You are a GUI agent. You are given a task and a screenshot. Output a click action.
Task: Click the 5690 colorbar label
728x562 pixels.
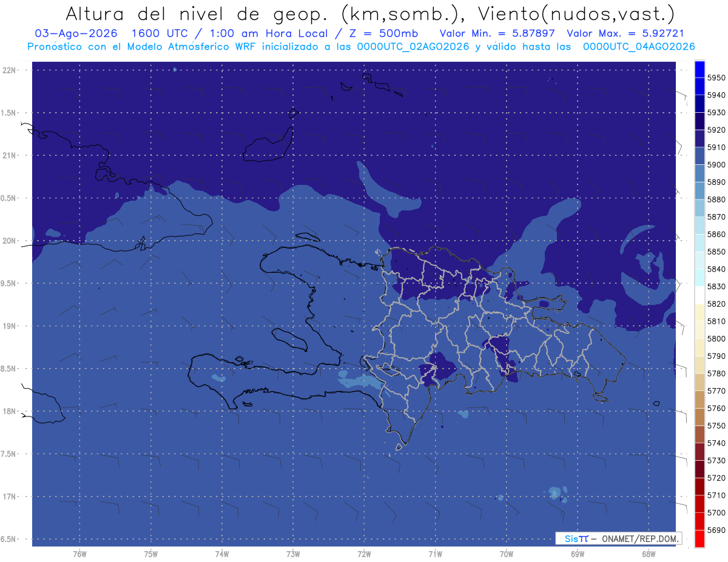[716, 530]
